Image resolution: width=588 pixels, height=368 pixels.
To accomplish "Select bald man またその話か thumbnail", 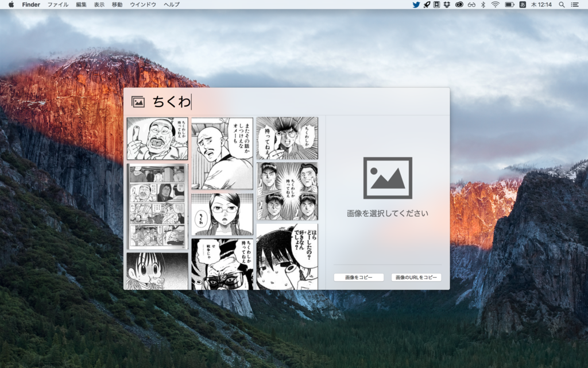I will [x=222, y=153].
